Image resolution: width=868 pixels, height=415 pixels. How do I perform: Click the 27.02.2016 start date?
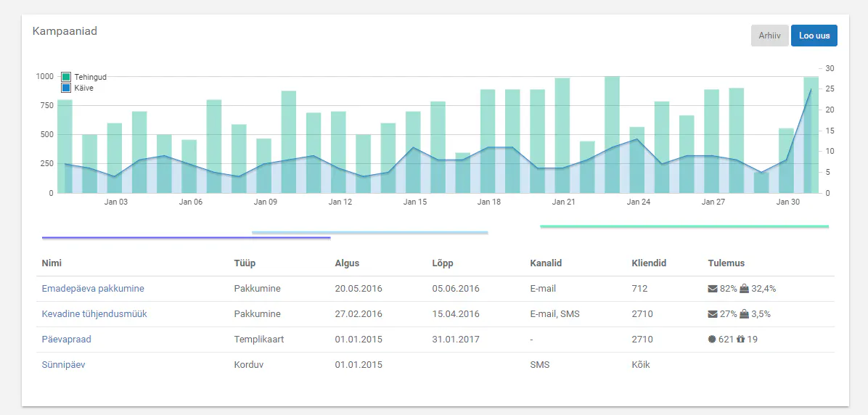coord(359,313)
